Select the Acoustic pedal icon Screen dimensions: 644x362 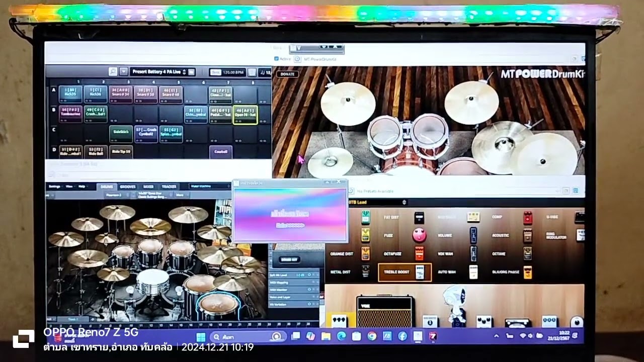click(x=527, y=235)
